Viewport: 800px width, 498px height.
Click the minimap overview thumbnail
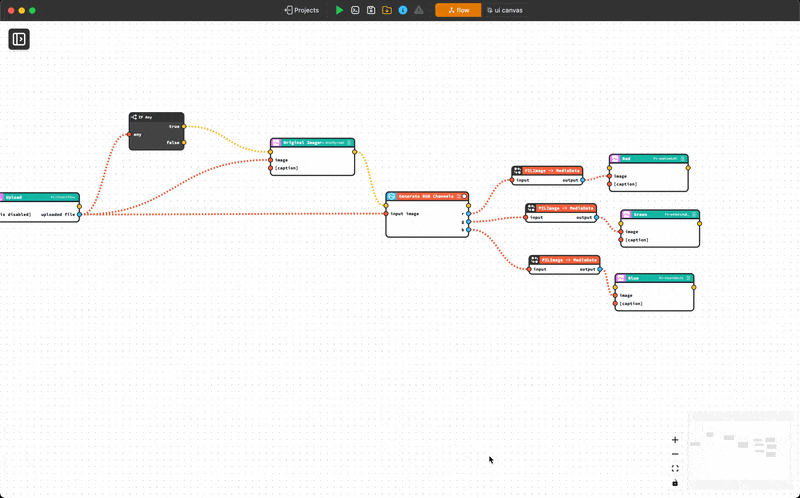pos(740,448)
